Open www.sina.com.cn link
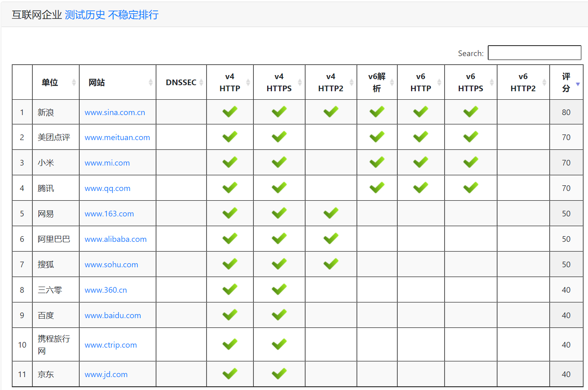The height and width of the screenshot is (390, 588). coord(115,113)
